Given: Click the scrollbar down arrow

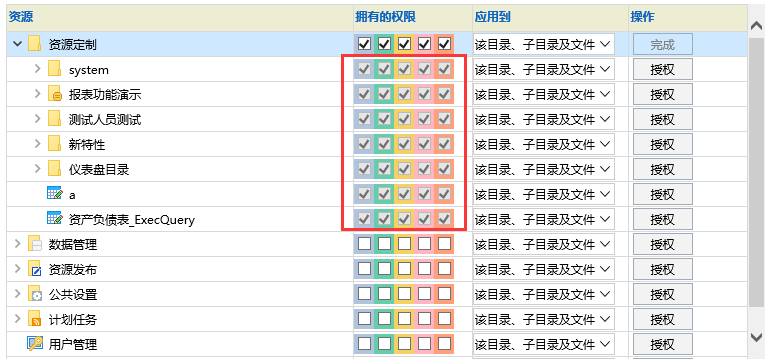Looking at the screenshot, I should click(756, 337).
